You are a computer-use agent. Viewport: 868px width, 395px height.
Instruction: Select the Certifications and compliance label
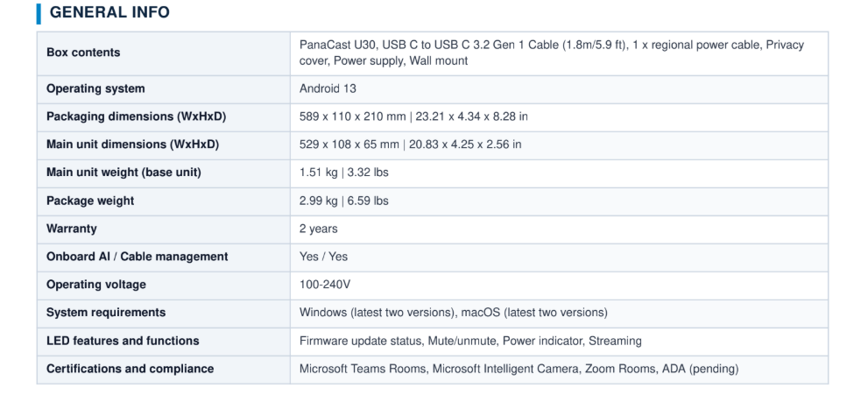pyautogui.click(x=131, y=369)
